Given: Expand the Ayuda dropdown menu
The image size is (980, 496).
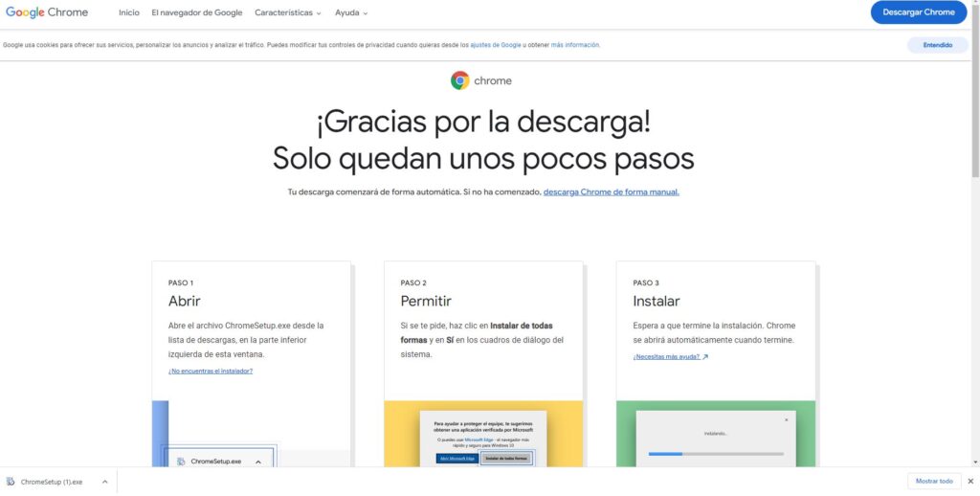Looking at the screenshot, I should pyautogui.click(x=351, y=12).
